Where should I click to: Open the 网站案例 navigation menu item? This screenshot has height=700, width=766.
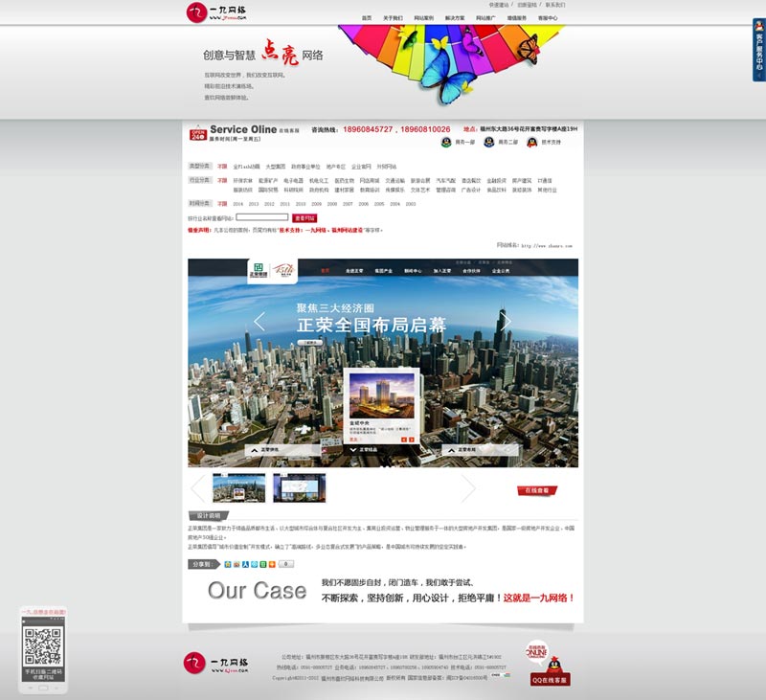(423, 18)
